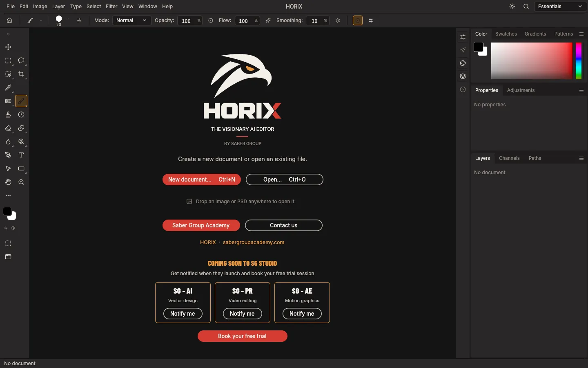Select the Hand tool

click(8, 182)
